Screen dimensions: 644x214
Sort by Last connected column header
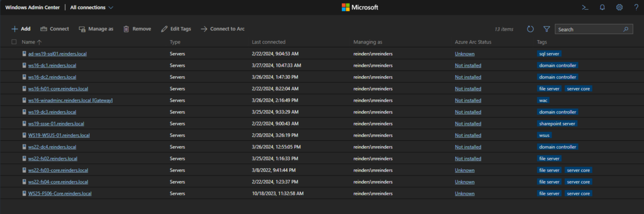point(268,42)
